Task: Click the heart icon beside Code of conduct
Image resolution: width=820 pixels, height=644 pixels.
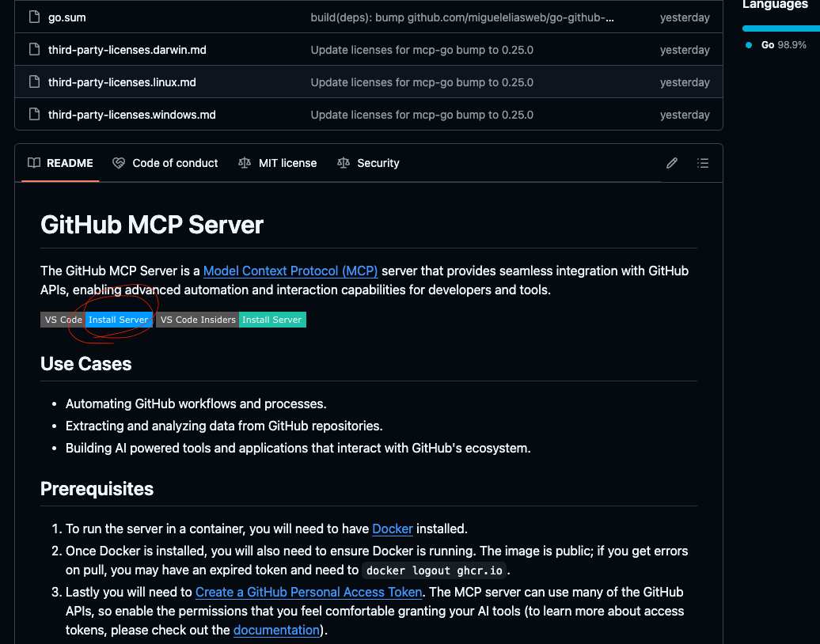Action: tap(119, 163)
